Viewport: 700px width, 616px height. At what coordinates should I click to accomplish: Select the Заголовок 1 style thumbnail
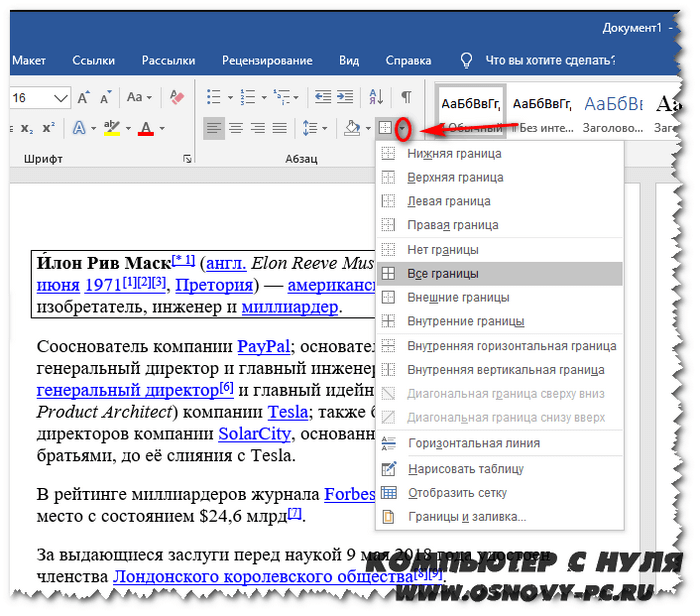[613, 112]
